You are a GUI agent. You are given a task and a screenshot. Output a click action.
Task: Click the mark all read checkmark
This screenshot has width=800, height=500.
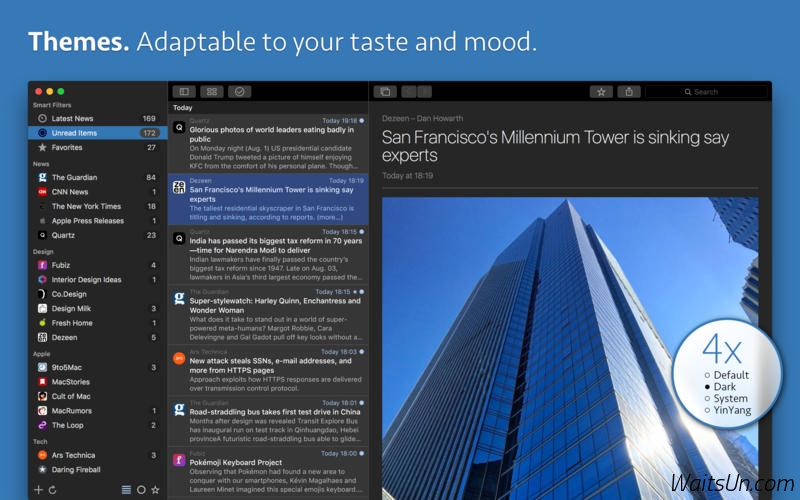pyautogui.click(x=239, y=92)
